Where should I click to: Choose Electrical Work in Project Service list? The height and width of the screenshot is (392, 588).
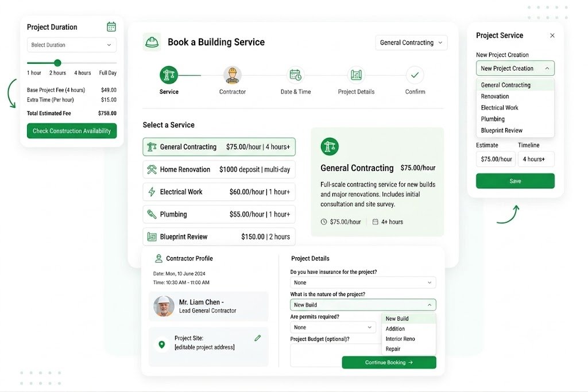[x=515, y=107]
